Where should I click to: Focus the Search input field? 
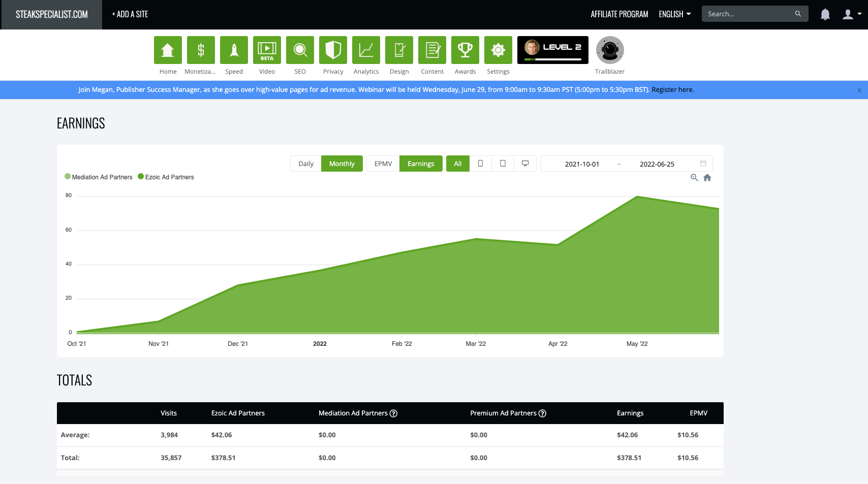748,14
